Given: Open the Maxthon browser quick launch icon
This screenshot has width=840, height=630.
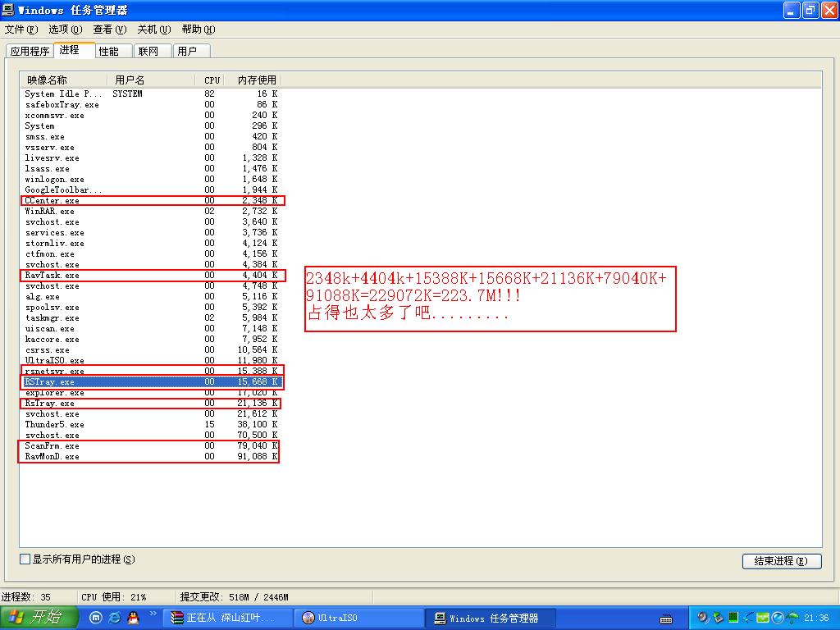Looking at the screenshot, I should tap(95, 618).
